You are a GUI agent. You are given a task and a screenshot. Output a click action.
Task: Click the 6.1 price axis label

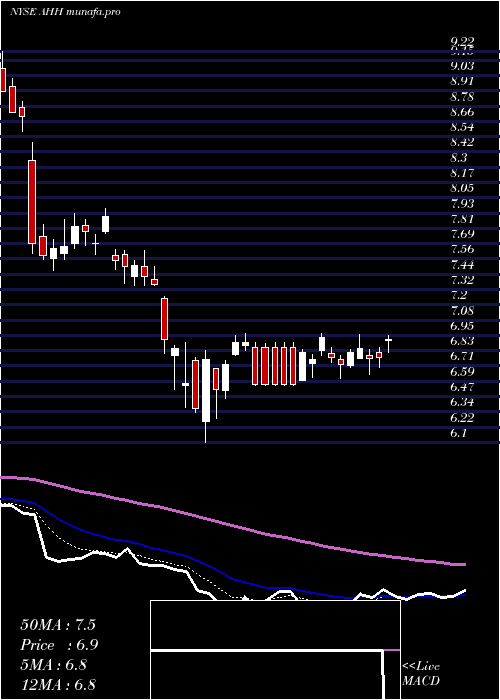459,433
